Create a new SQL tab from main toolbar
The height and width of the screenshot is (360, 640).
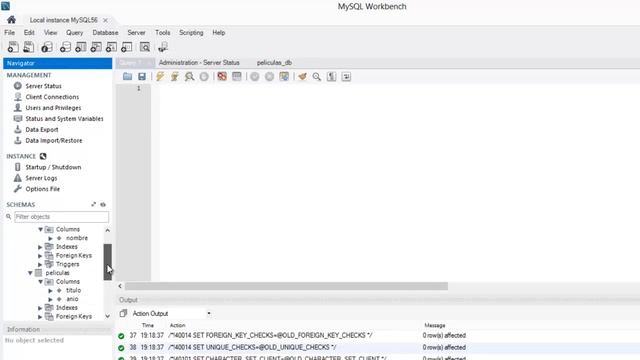pos(13,47)
